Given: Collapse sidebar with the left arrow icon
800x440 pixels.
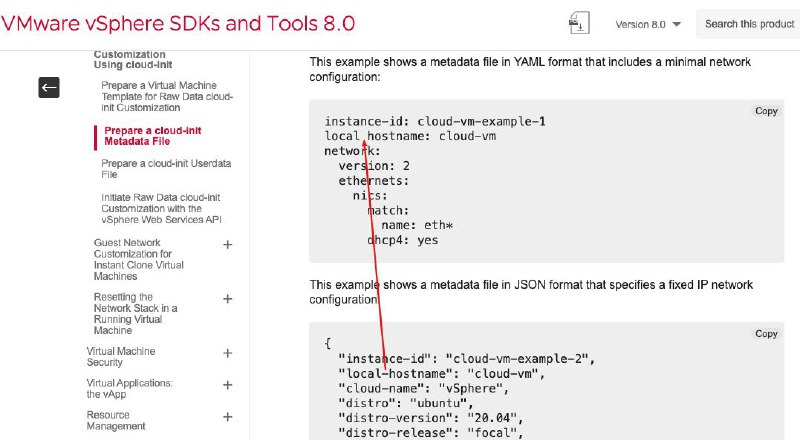Looking at the screenshot, I should (49, 88).
